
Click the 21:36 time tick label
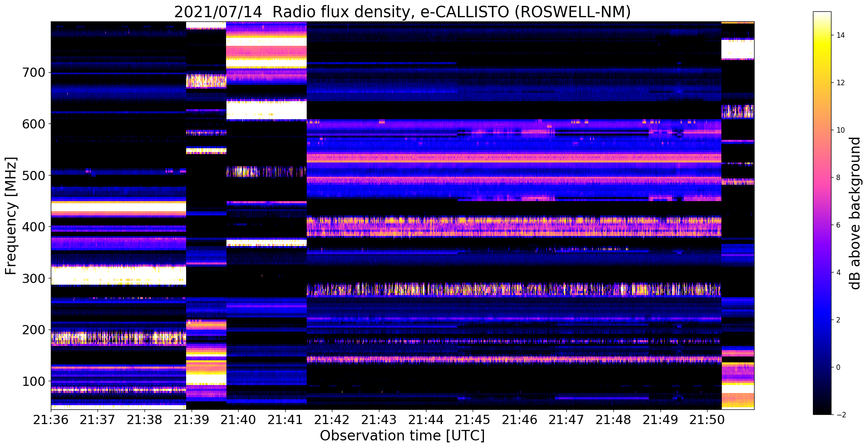pos(51,420)
